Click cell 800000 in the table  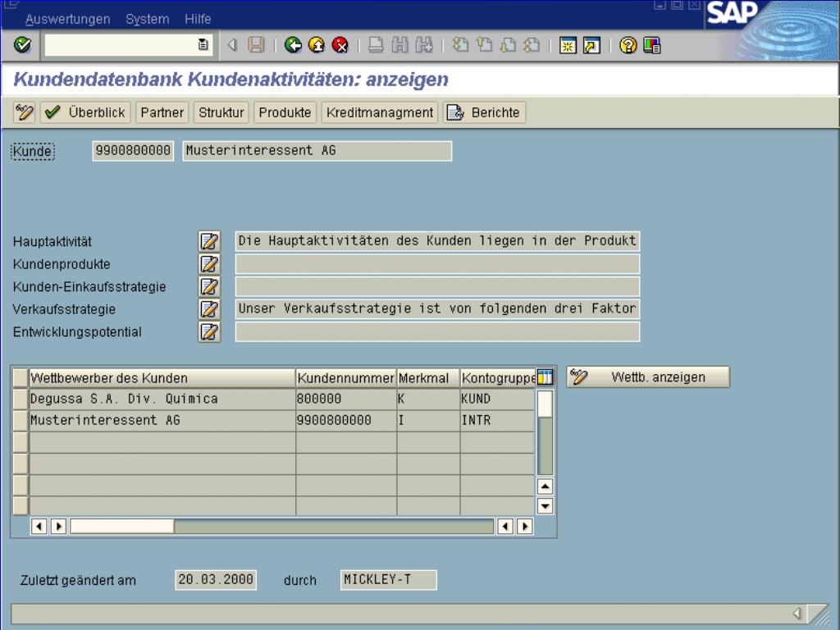pos(346,399)
